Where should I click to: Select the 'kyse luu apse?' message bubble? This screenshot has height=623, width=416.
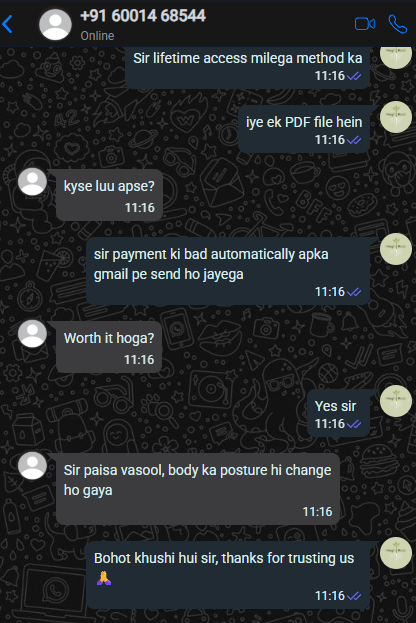pos(109,195)
